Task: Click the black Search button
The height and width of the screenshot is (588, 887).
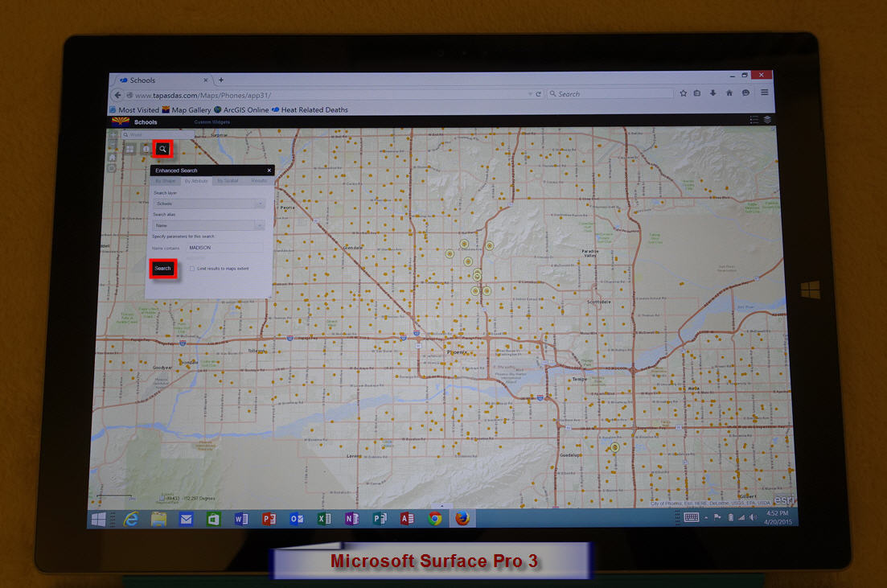Action: point(163,268)
